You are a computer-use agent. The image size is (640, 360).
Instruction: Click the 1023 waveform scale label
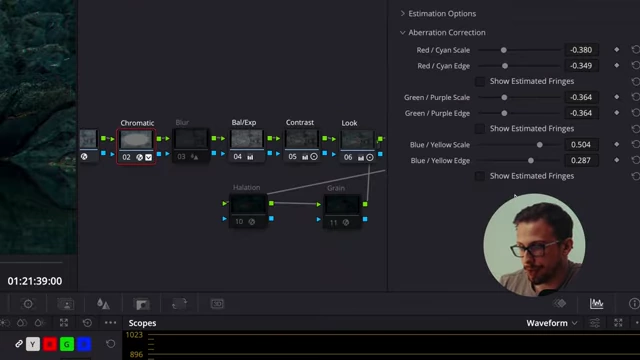pos(134,335)
